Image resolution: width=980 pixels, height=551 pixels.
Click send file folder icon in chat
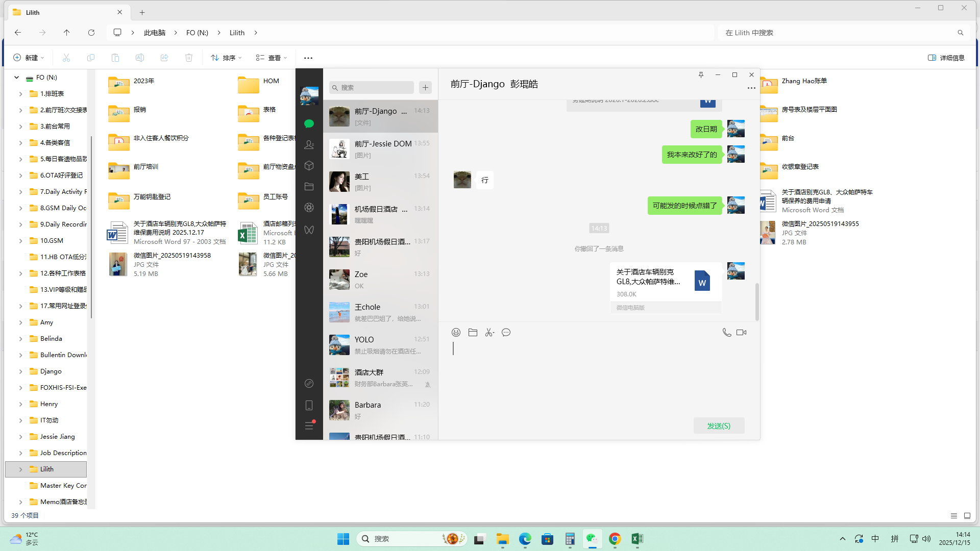(473, 333)
